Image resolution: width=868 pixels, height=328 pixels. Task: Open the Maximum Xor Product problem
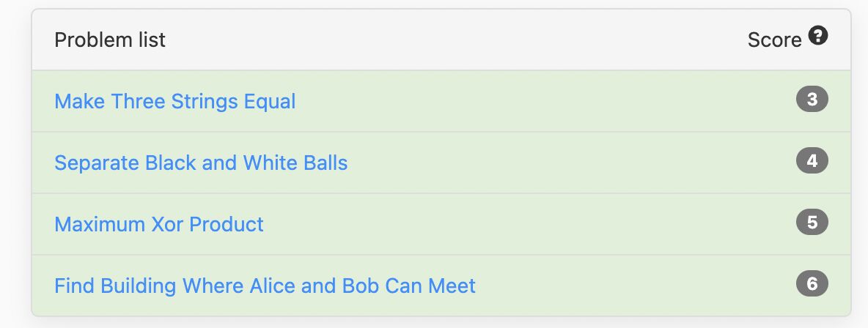click(x=159, y=224)
